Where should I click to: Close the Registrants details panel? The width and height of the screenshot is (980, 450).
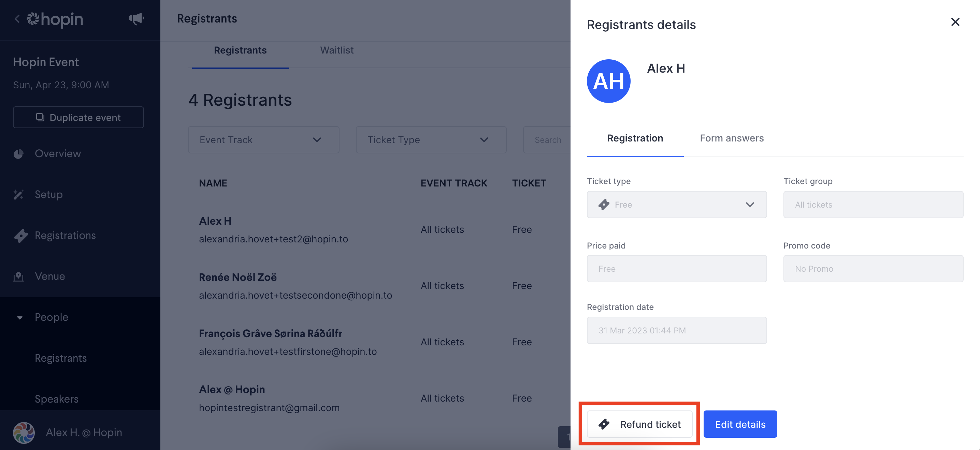click(x=955, y=22)
